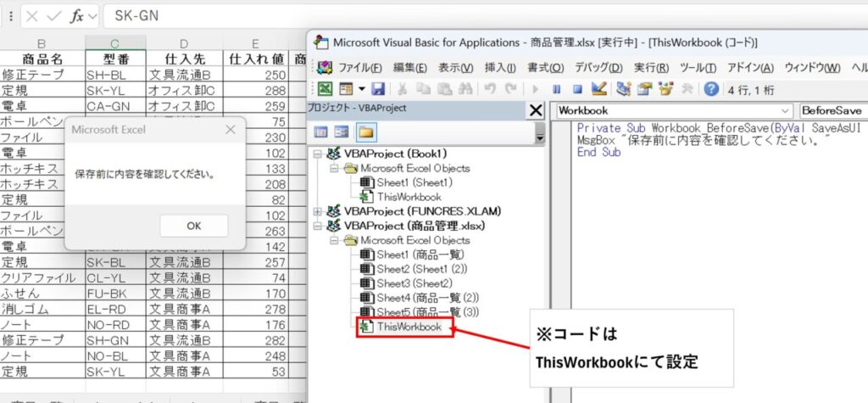This screenshot has height=403, width=868.
Task: Click the blue Help question mark icon
Action: point(711,89)
